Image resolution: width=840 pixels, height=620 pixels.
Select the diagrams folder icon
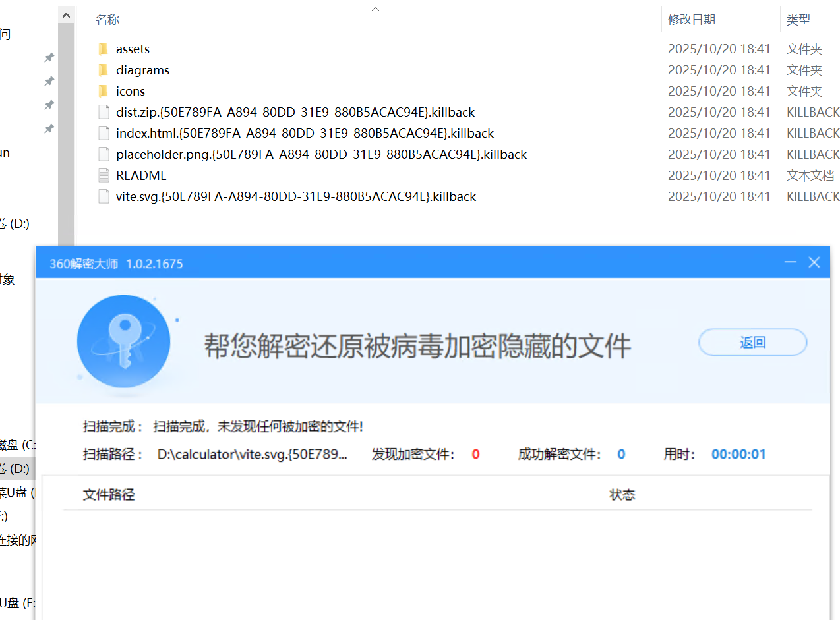pos(103,70)
